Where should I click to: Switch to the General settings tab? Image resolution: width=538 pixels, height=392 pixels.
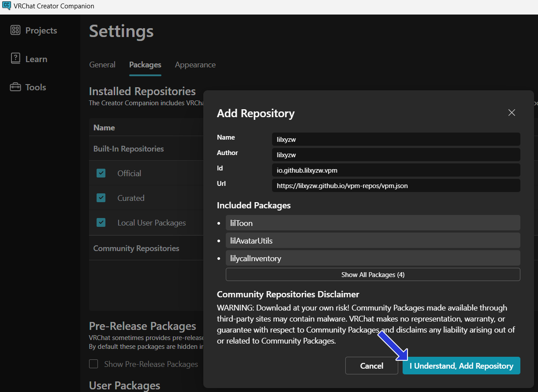102,65
